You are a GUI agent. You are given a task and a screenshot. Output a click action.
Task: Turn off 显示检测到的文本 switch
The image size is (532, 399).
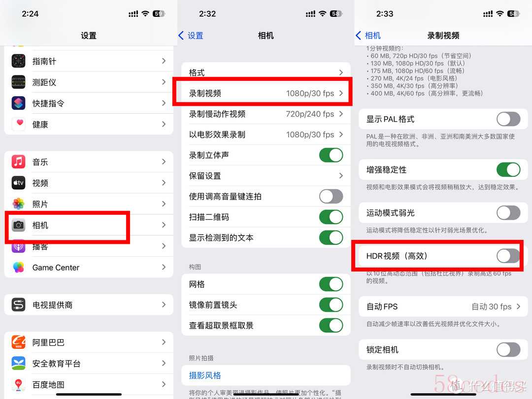[331, 238]
